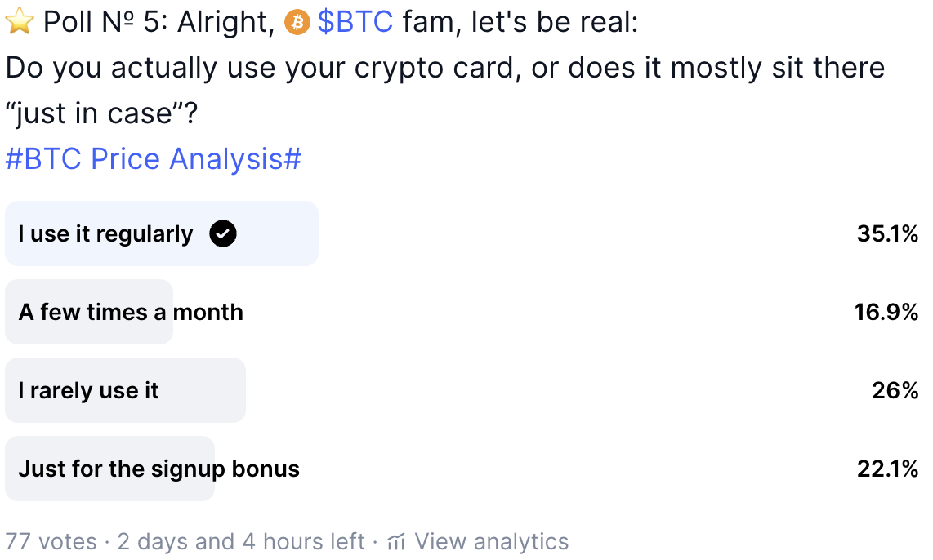Click the star emoji before Poll № 5

point(19,23)
